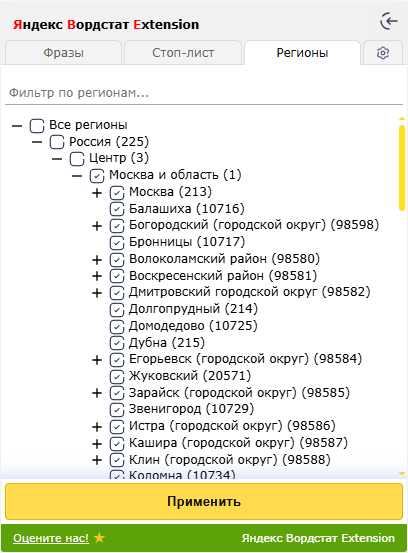
Task: Click the Долгопрудный (214) label
Action: pos(193,309)
